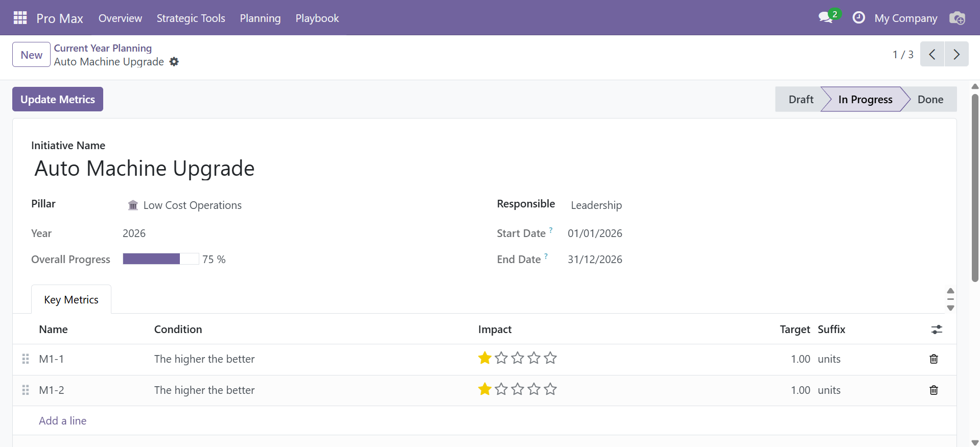Open column settings adjuster icon
Image resolution: width=980 pixels, height=447 pixels.
pyautogui.click(x=936, y=330)
